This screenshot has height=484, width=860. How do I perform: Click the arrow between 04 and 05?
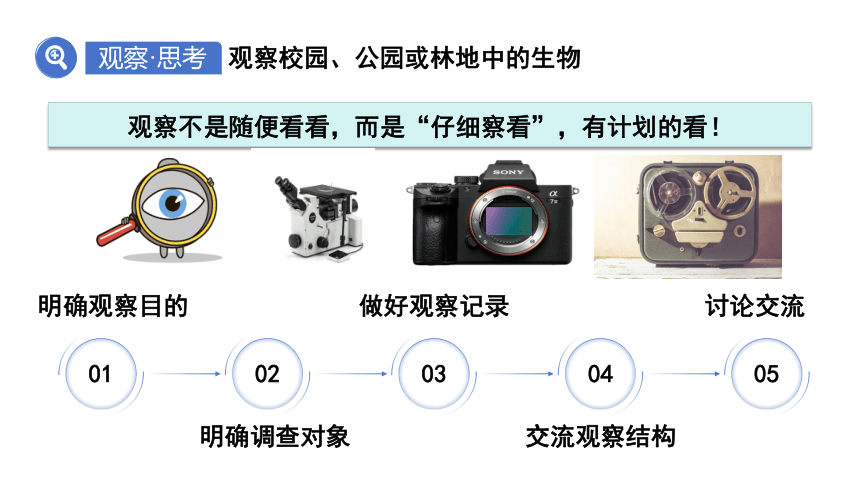[685, 374]
